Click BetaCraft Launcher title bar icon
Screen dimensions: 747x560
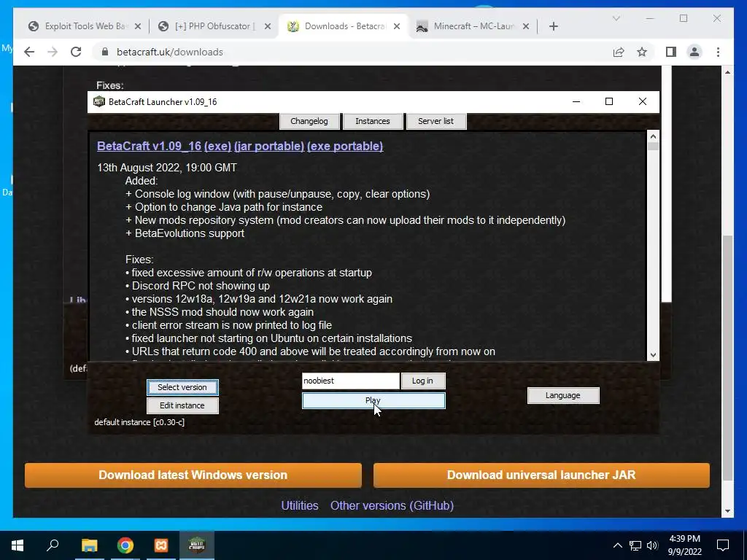(98, 101)
